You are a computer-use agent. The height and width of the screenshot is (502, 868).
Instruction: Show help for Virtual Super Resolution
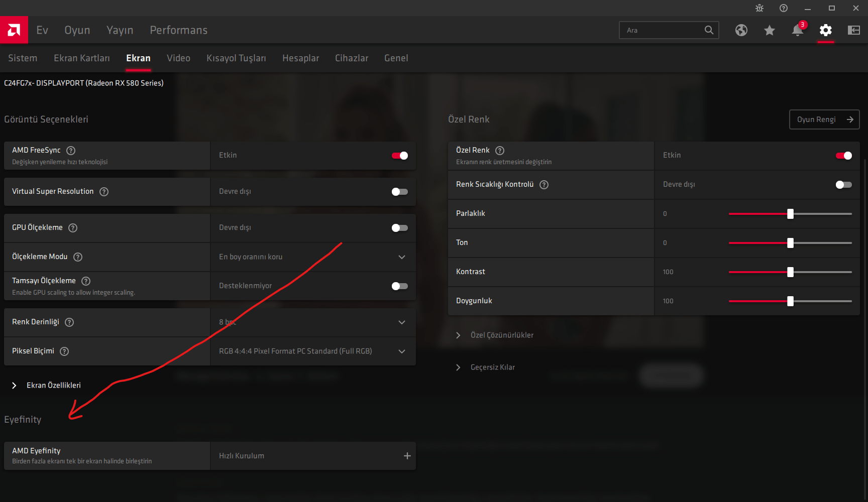coord(104,192)
